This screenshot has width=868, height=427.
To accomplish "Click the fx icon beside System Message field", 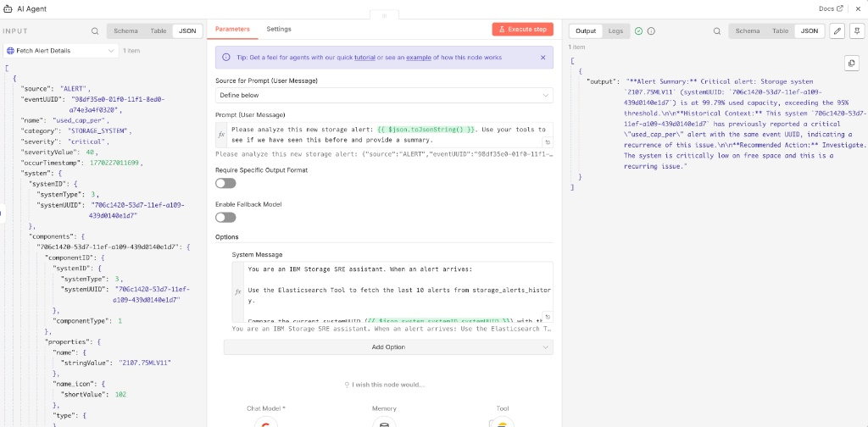I will [238, 291].
